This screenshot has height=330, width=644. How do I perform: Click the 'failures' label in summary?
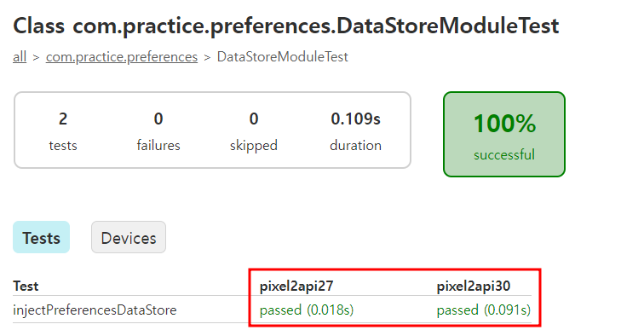click(x=158, y=146)
